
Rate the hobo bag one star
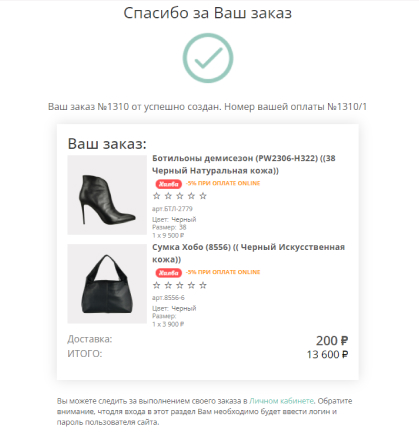[156, 285]
